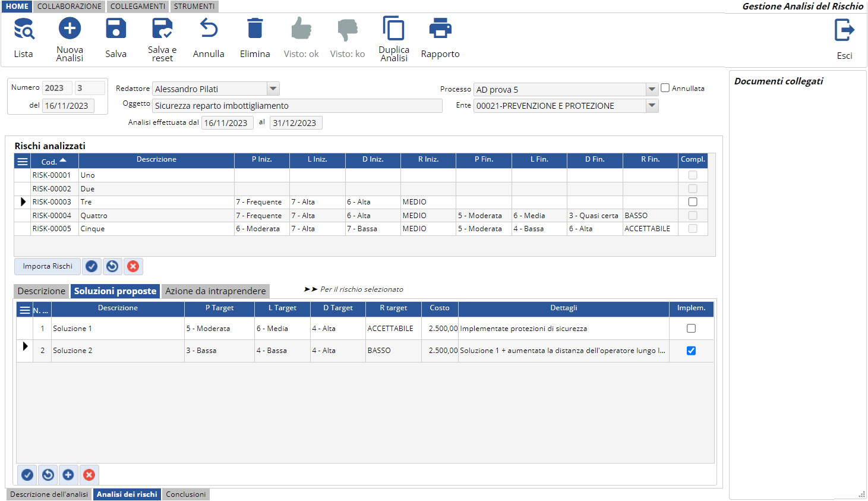This screenshot has width=868, height=501.
Task: Click the Salva floppy disk icon
Action: [x=116, y=29]
